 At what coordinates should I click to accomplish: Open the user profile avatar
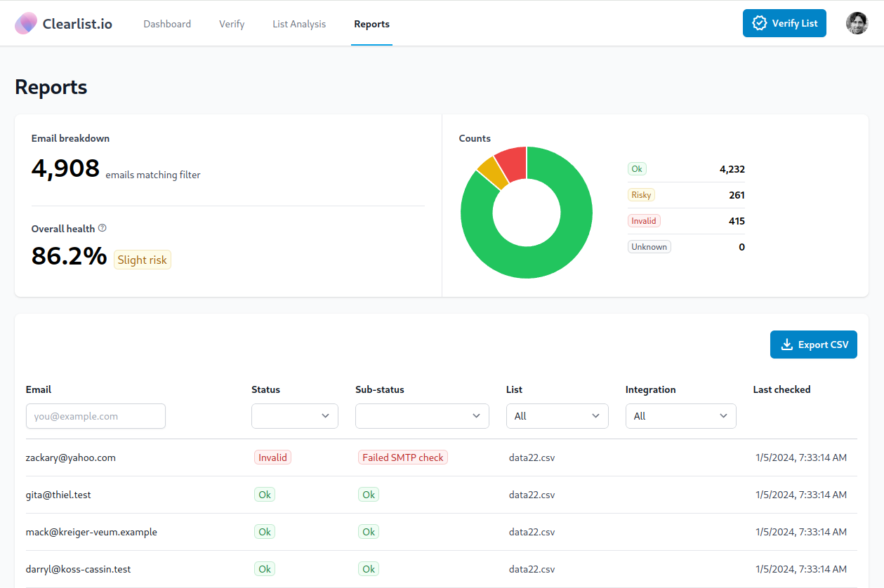pos(857,23)
